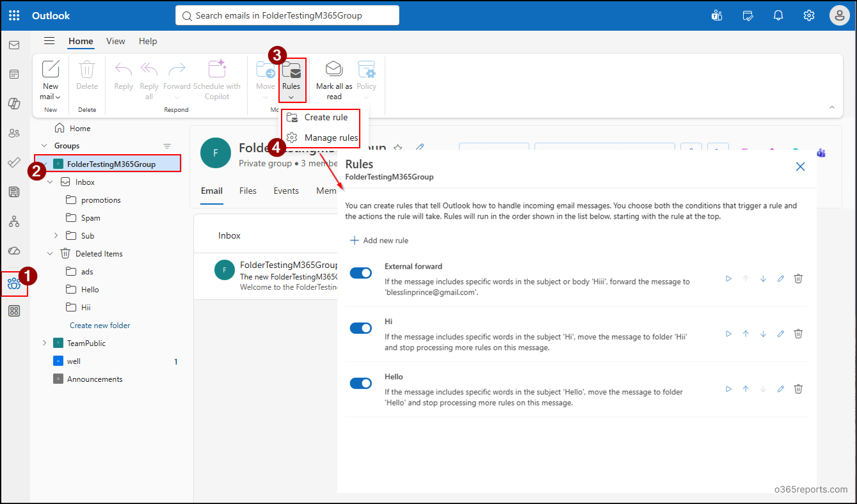This screenshot has width=857, height=504.
Task: Disable the Hello rule toggle
Action: click(x=361, y=383)
